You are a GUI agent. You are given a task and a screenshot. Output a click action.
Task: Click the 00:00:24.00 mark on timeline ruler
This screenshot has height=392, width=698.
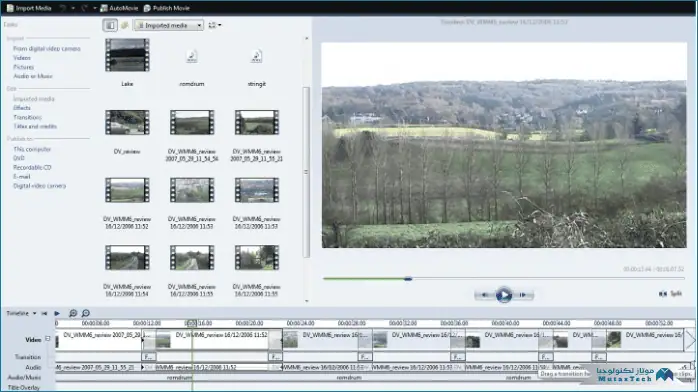point(300,323)
